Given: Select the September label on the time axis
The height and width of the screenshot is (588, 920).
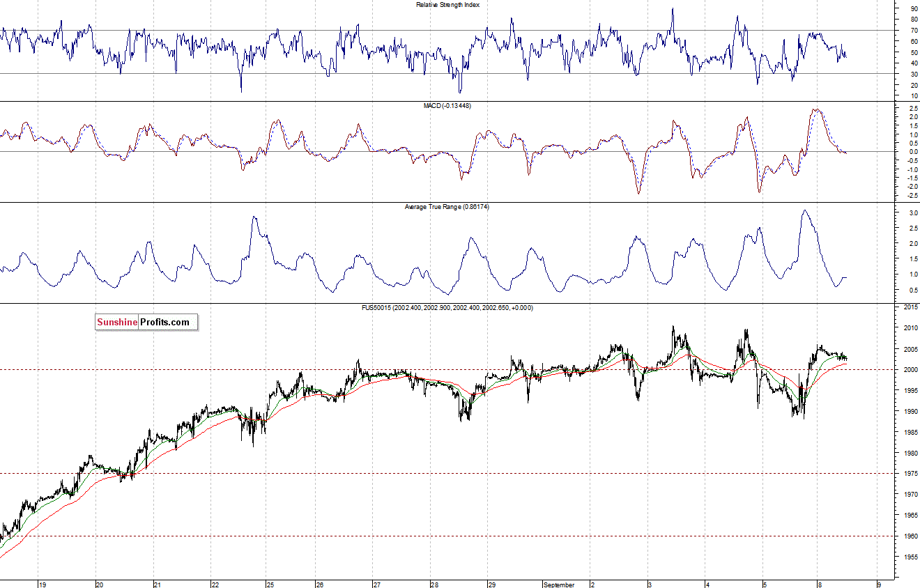Looking at the screenshot, I should click(x=559, y=585).
